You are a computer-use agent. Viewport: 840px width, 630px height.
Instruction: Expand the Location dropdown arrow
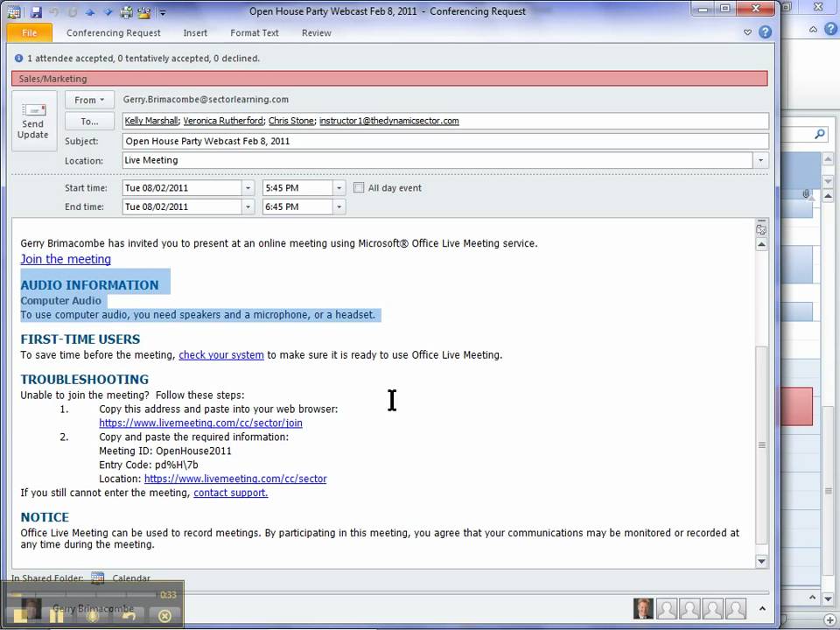[760, 160]
